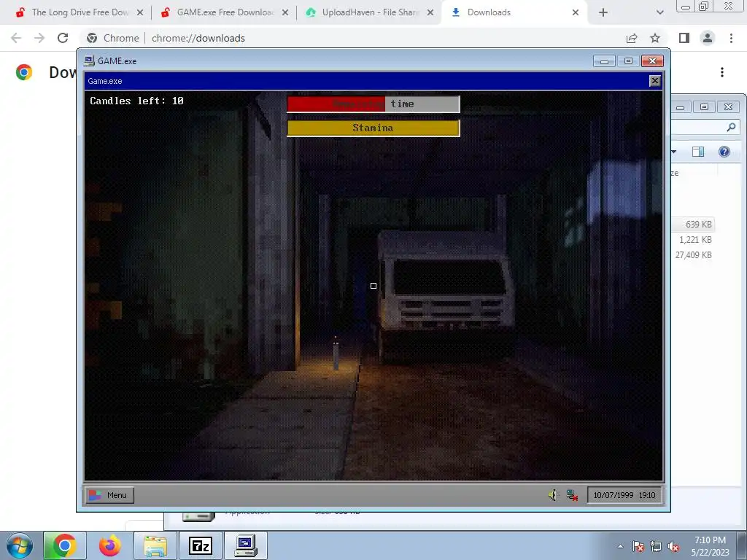This screenshot has height=560, width=747.
Task: Open Explorer help question mark icon
Action: pyautogui.click(x=724, y=152)
